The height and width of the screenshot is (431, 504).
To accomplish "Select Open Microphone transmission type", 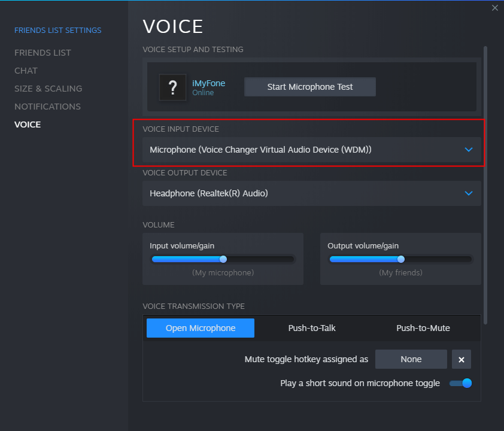I will click(x=201, y=328).
